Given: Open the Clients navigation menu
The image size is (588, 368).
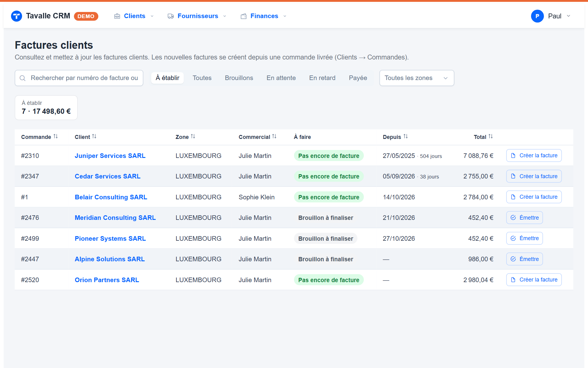Looking at the screenshot, I should (x=134, y=16).
